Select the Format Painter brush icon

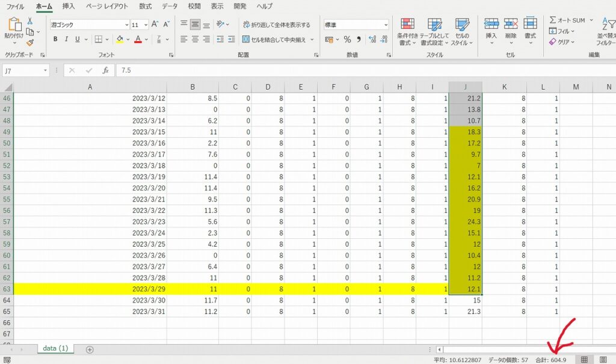pos(29,42)
